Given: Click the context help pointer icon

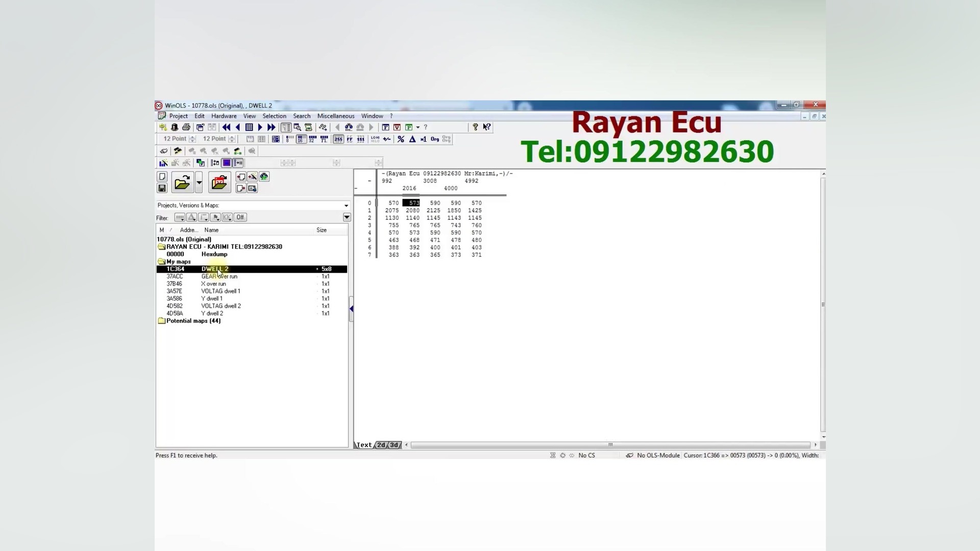Looking at the screenshot, I should 487,127.
